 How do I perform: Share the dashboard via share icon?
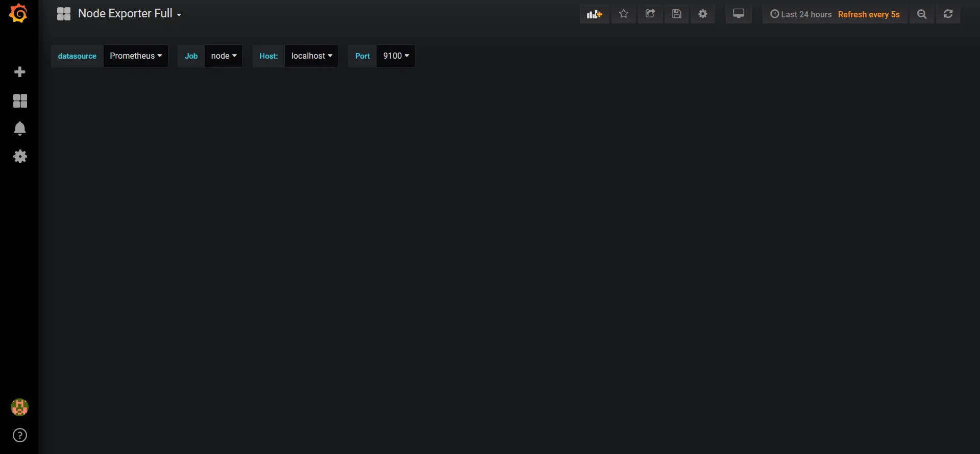(x=650, y=14)
